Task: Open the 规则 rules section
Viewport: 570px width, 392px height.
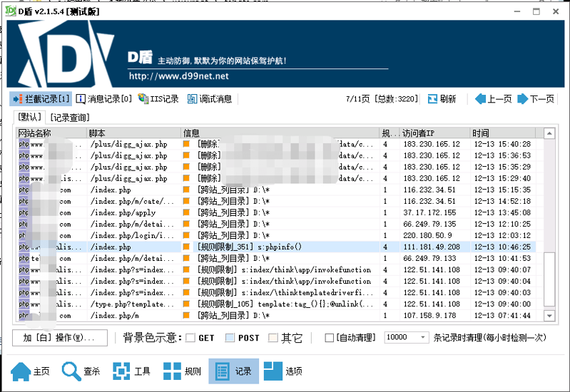Action: 182,371
